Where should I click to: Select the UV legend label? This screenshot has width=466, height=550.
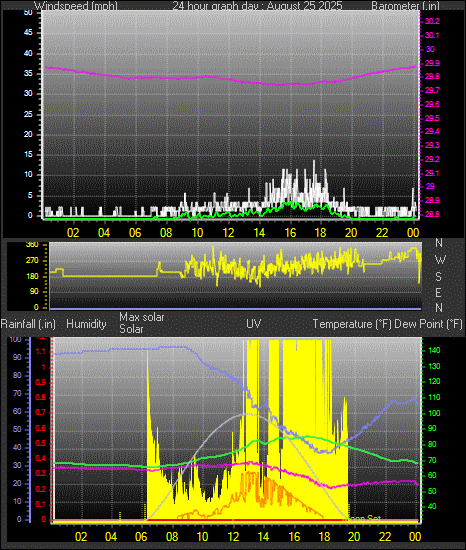(x=254, y=323)
